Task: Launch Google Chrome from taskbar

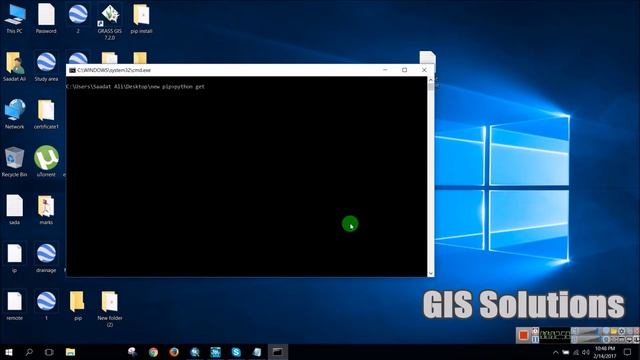Action: (153, 352)
